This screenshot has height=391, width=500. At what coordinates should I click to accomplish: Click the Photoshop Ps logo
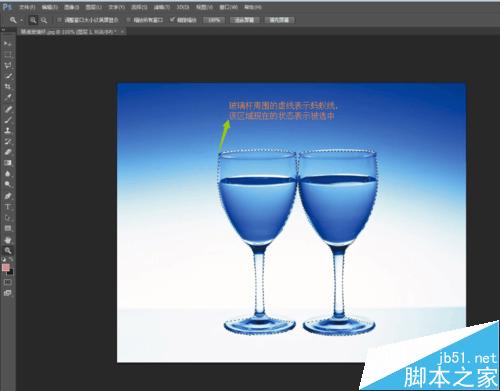pos(7,7)
